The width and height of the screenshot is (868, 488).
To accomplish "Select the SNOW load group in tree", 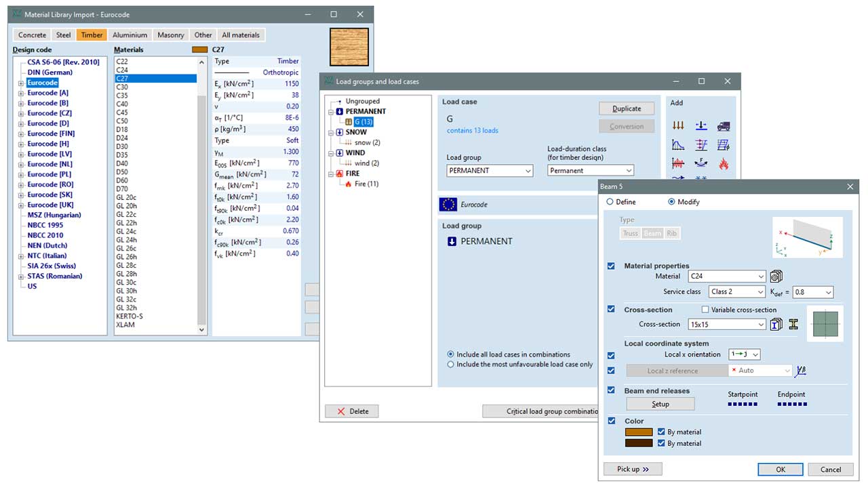I will (356, 132).
